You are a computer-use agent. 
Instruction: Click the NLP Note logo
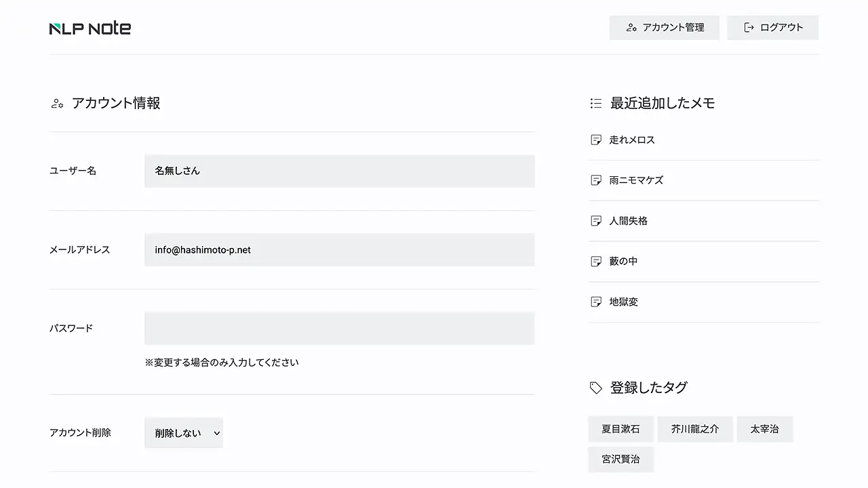[90, 28]
